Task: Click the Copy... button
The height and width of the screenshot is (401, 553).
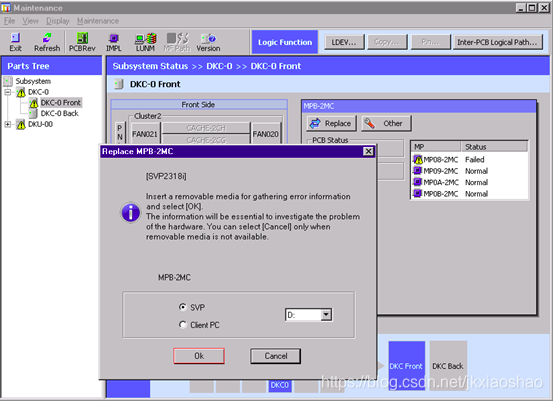Action: coord(387,42)
